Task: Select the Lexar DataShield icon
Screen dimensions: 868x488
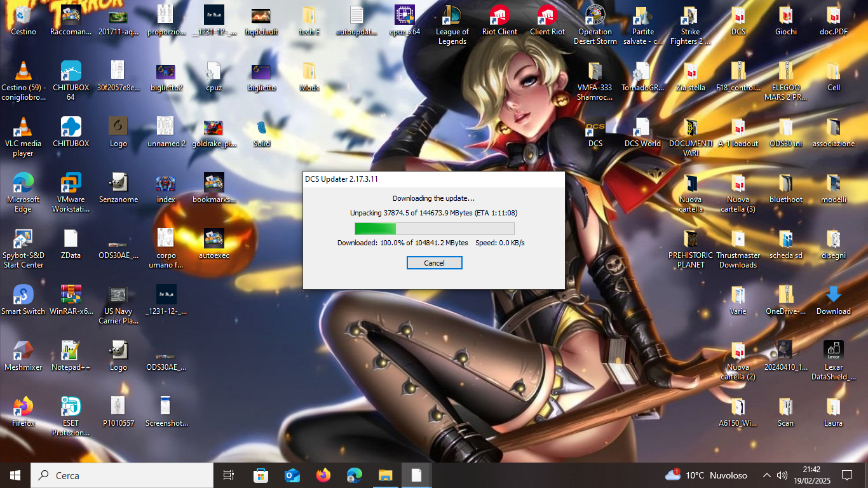Action: pos(833,360)
